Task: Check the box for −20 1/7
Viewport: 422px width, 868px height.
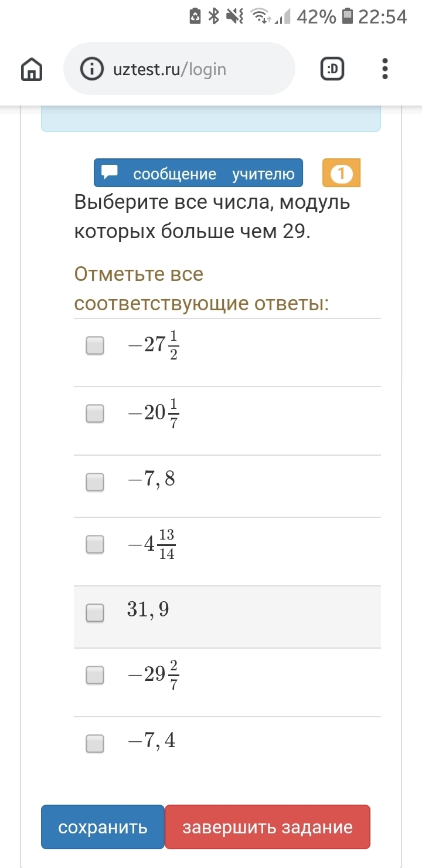Action: 95,414
